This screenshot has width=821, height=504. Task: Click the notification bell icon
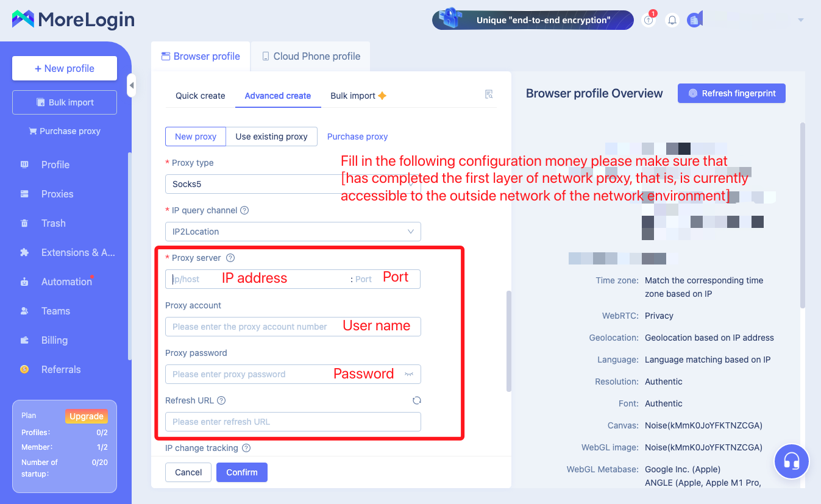point(672,20)
